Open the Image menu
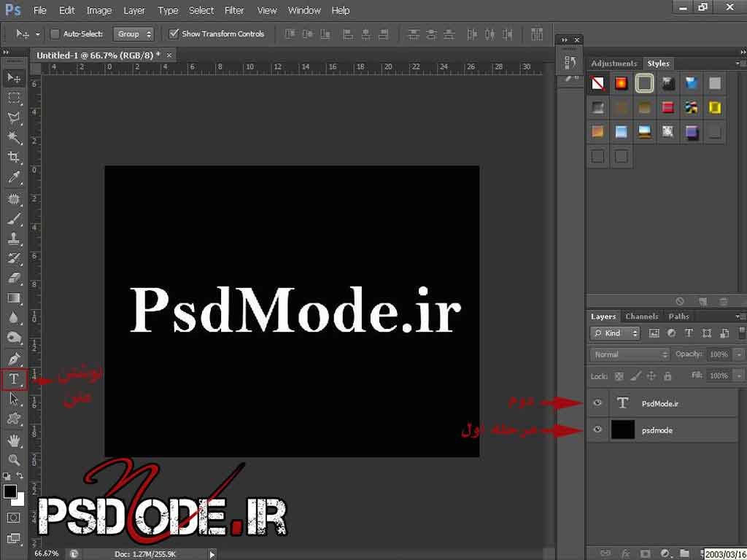The height and width of the screenshot is (560, 747). pos(99,10)
